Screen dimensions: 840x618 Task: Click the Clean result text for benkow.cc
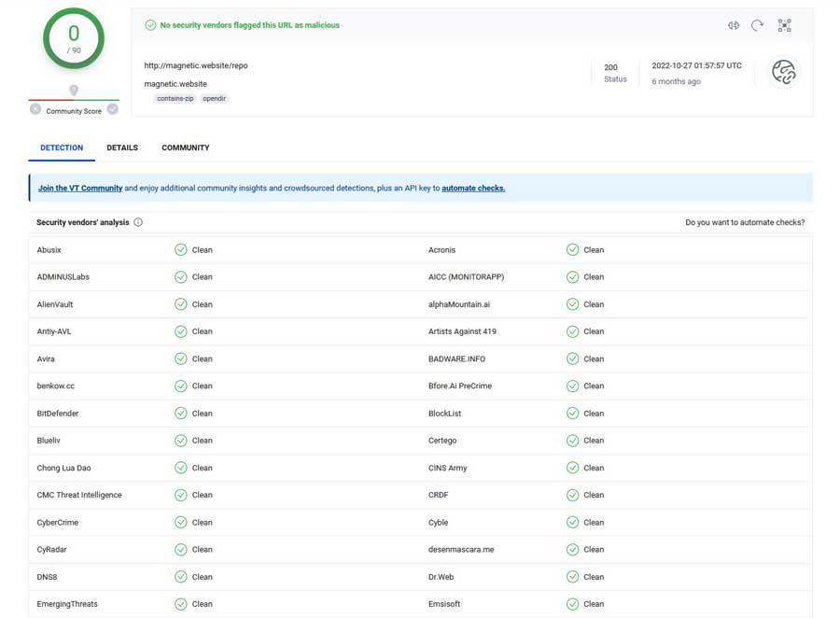(x=202, y=386)
